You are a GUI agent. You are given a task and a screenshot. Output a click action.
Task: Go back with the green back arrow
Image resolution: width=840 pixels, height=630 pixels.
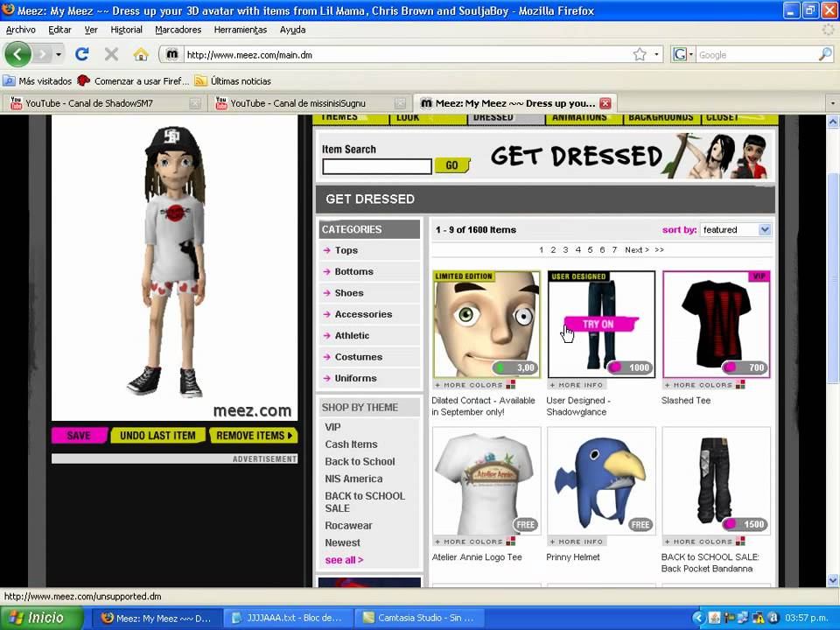point(17,54)
